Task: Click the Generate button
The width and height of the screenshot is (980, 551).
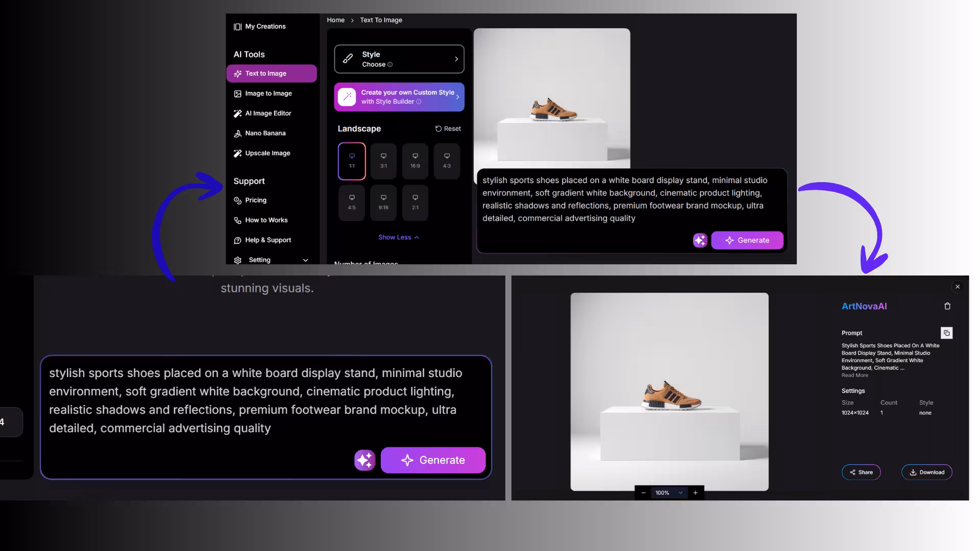Action: tap(433, 460)
